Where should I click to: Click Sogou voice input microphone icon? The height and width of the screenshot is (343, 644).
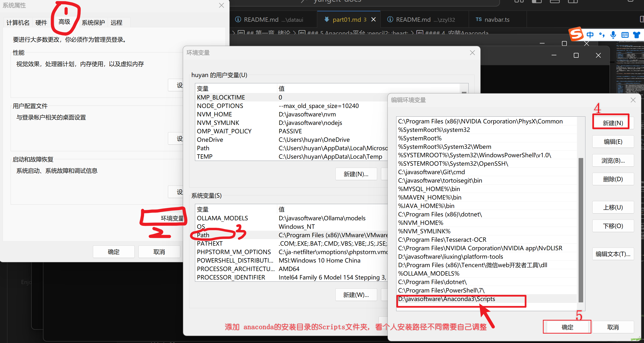(x=613, y=35)
